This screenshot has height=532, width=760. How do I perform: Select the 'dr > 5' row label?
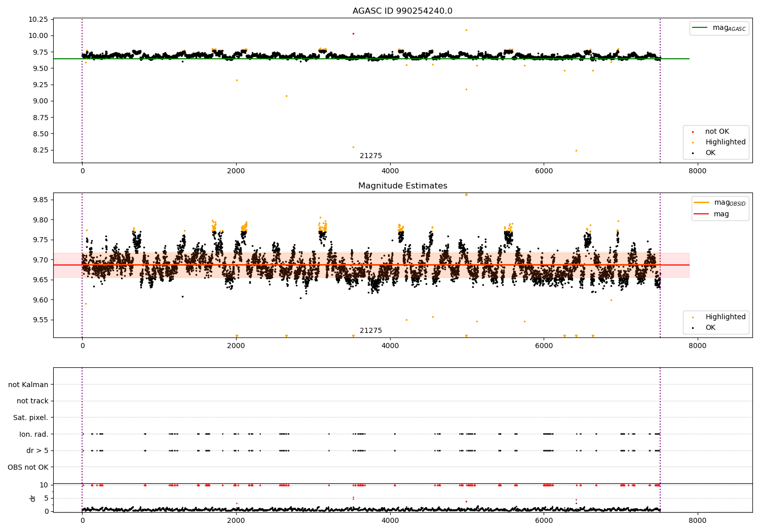click(37, 450)
